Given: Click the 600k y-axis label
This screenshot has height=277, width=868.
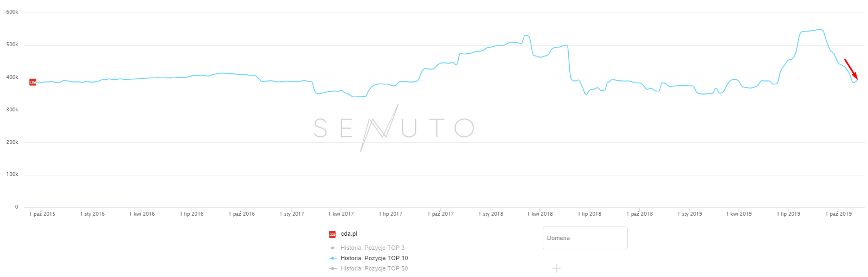Looking at the screenshot, I should [12, 12].
